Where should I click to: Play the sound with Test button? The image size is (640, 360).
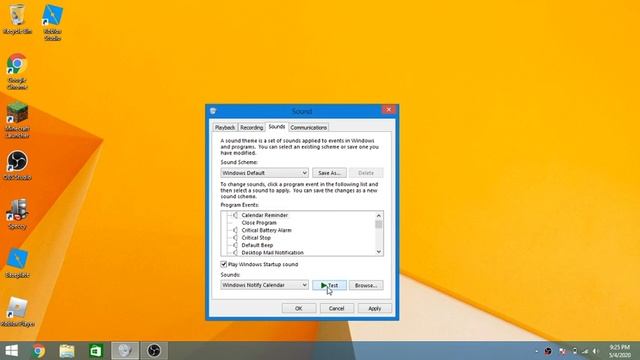(329, 285)
